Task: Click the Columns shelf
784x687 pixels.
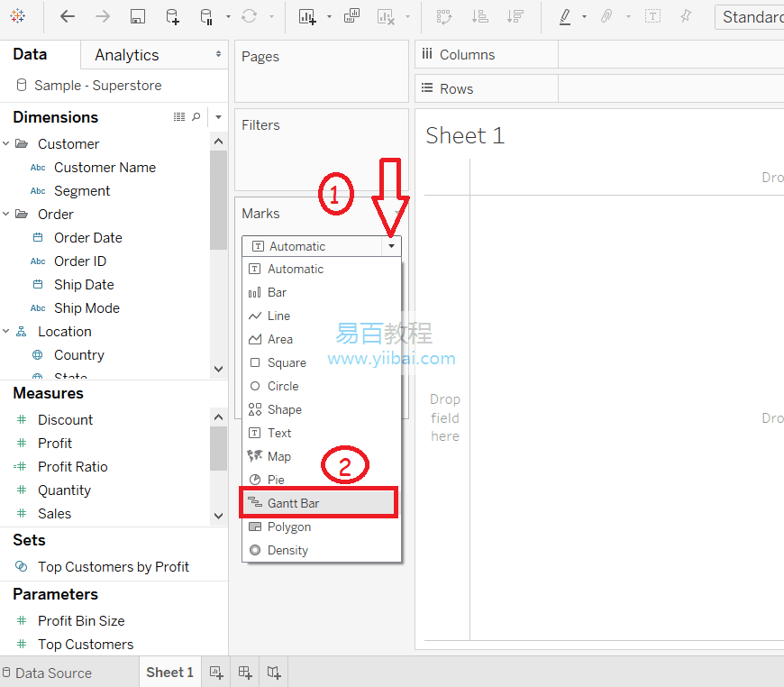Action: (599, 54)
